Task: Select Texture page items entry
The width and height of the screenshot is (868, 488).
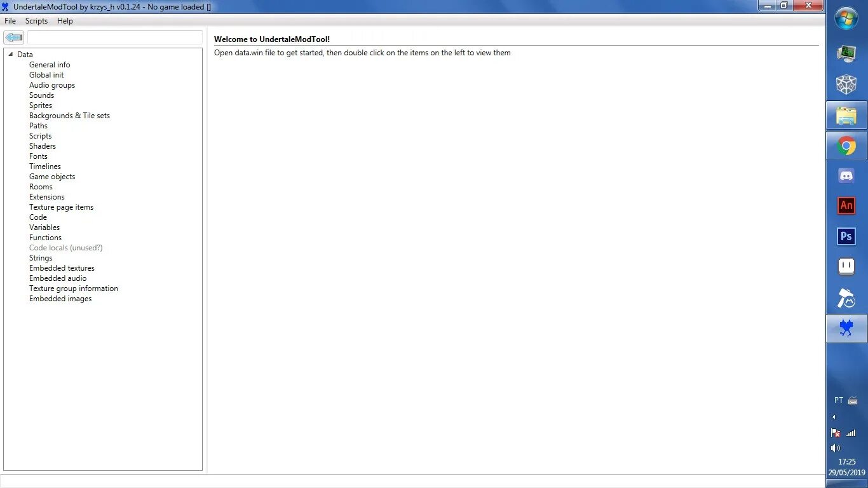Action: pyautogui.click(x=61, y=207)
